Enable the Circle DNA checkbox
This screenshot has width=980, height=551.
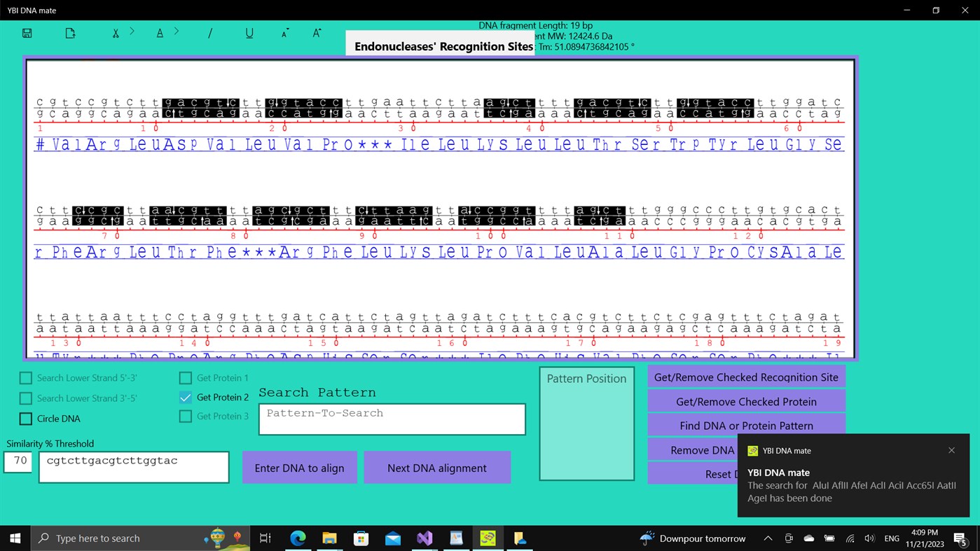[x=26, y=418]
